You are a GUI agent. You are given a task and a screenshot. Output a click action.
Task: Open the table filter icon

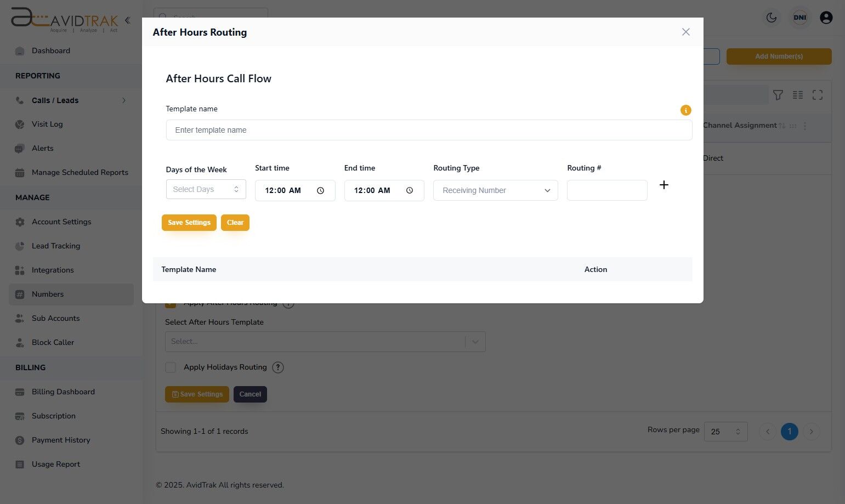point(778,95)
